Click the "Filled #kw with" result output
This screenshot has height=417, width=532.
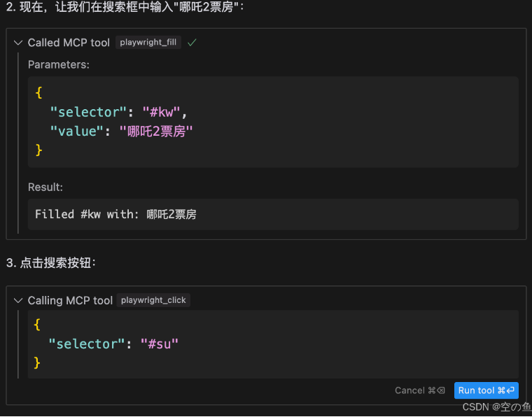(x=115, y=214)
